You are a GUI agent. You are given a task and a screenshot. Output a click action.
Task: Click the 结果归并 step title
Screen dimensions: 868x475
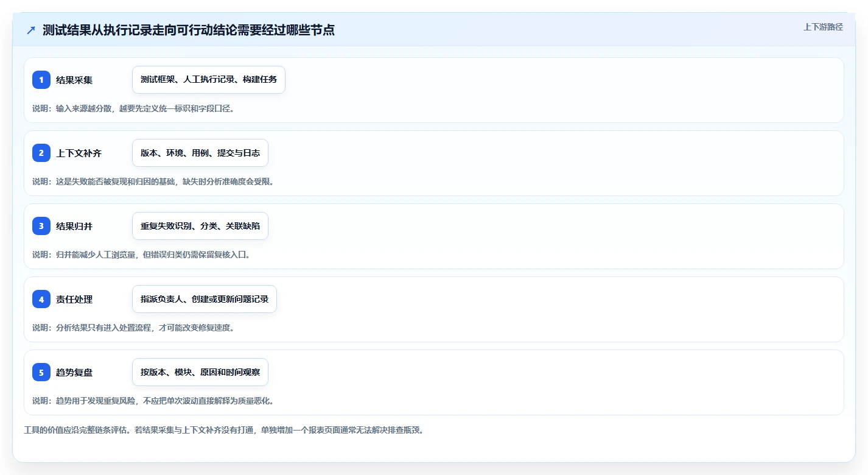tap(74, 226)
